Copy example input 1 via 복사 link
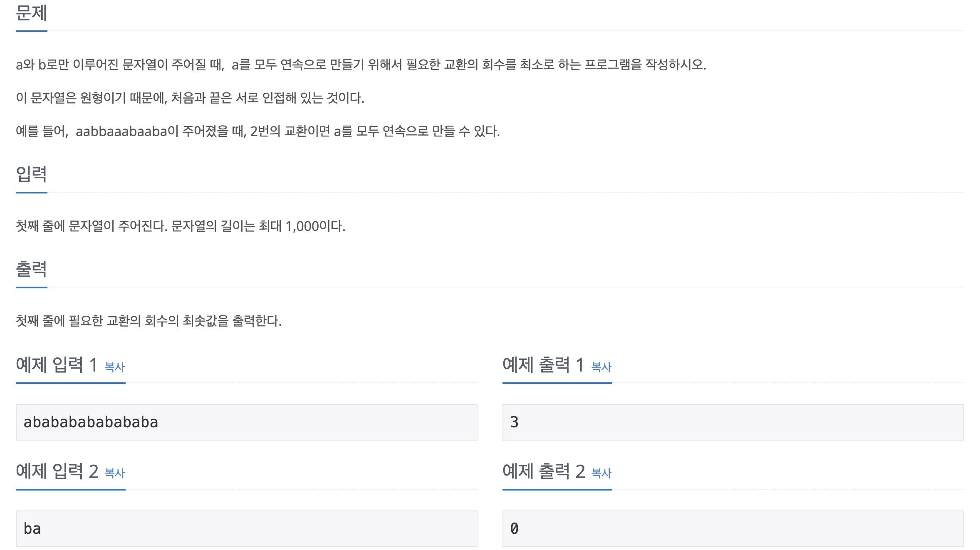Image resolution: width=980 pixels, height=550 pixels. click(x=115, y=367)
